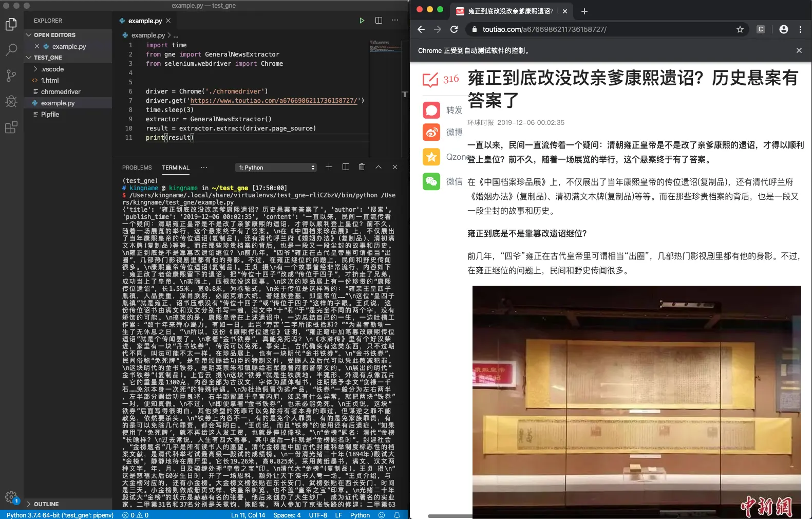
Task: Change the UTF-8 file encoding
Action: click(x=318, y=515)
